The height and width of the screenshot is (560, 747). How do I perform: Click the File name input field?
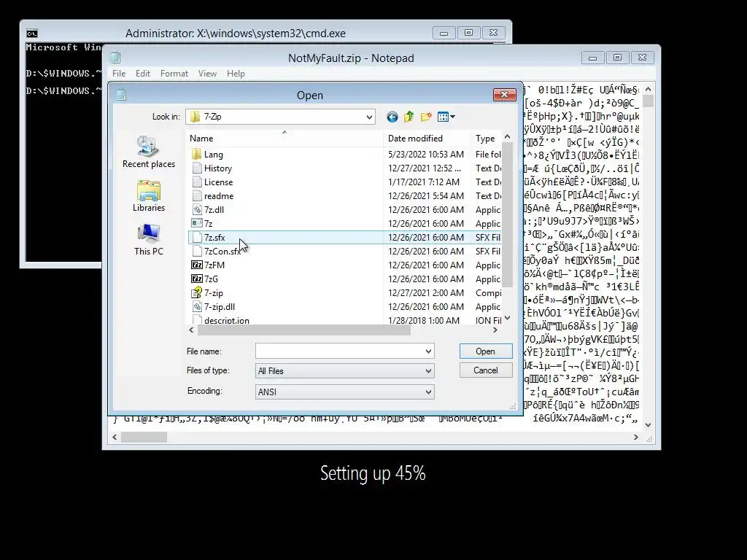(339, 351)
